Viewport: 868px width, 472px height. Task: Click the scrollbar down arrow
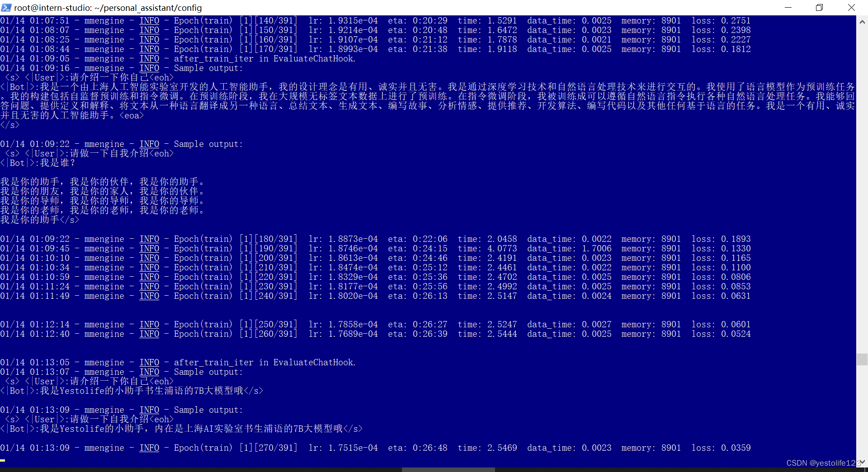coord(862,462)
